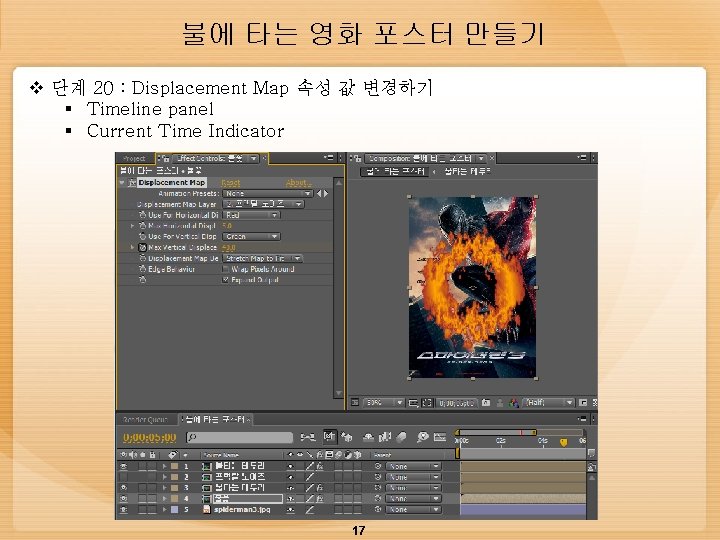Hide layer 4 using its eye icon
The width and height of the screenshot is (720, 540).
click(x=124, y=499)
